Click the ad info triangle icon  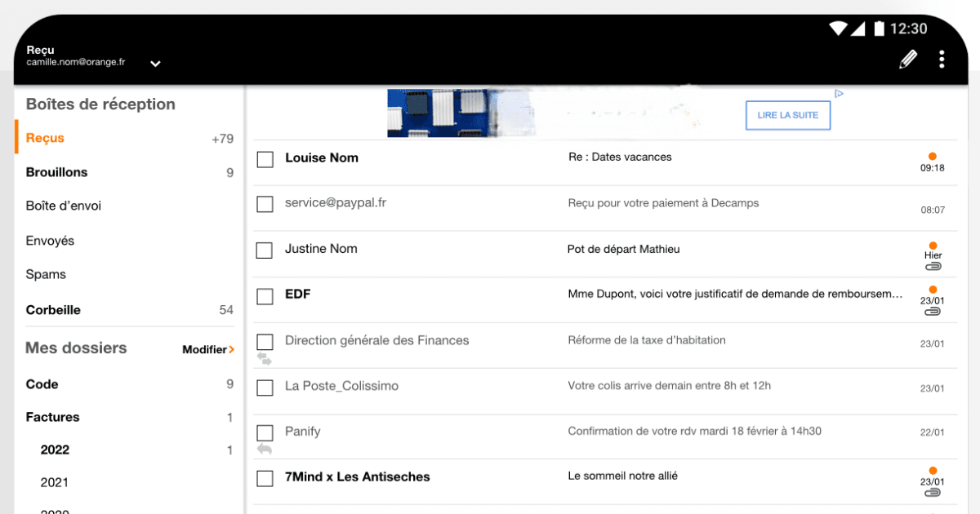click(x=839, y=94)
